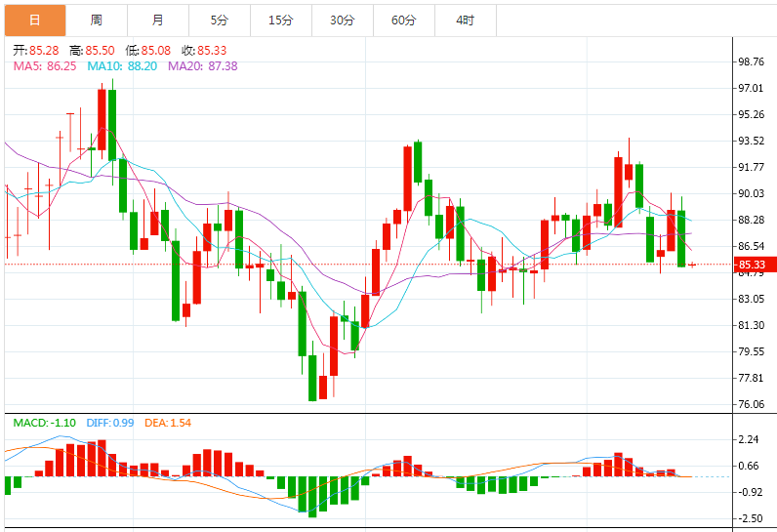Screen dimensions: 777x532
Task: Click the 88.28 price axis label
Action: click(x=752, y=220)
